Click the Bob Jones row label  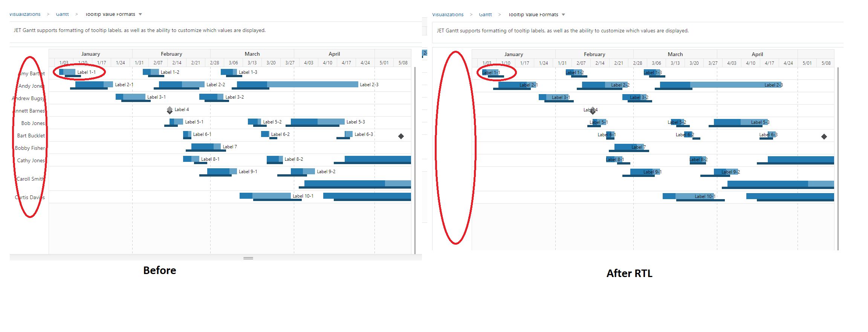pos(33,123)
